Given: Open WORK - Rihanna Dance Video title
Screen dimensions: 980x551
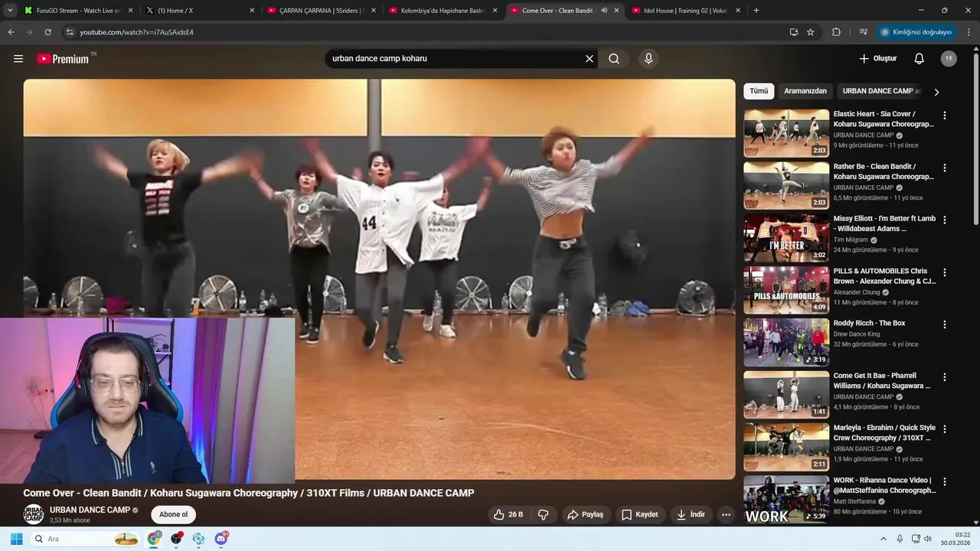Looking at the screenshot, I should [884, 485].
